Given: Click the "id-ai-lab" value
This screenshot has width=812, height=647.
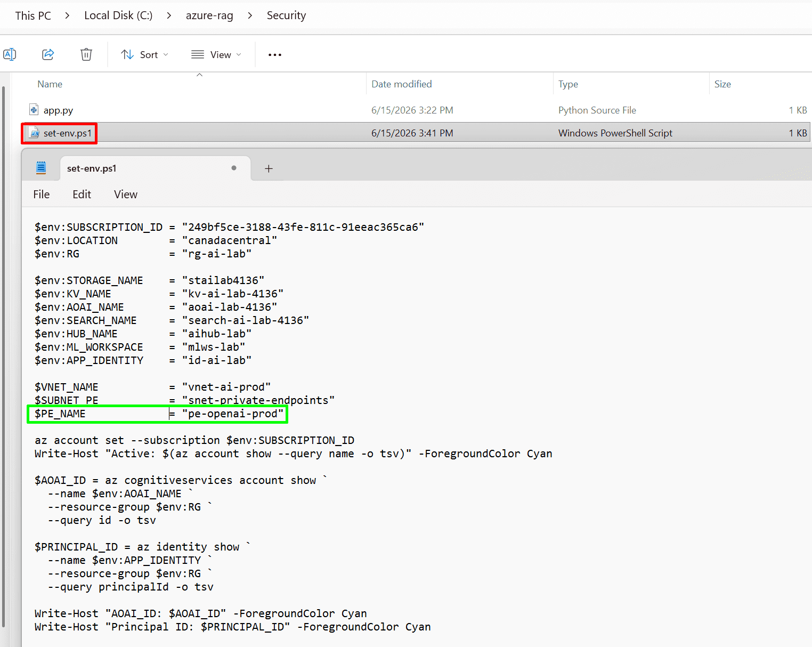Looking at the screenshot, I should (x=217, y=360).
